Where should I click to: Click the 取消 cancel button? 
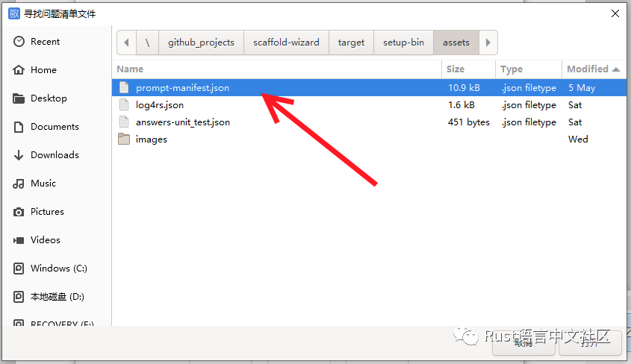click(x=523, y=342)
